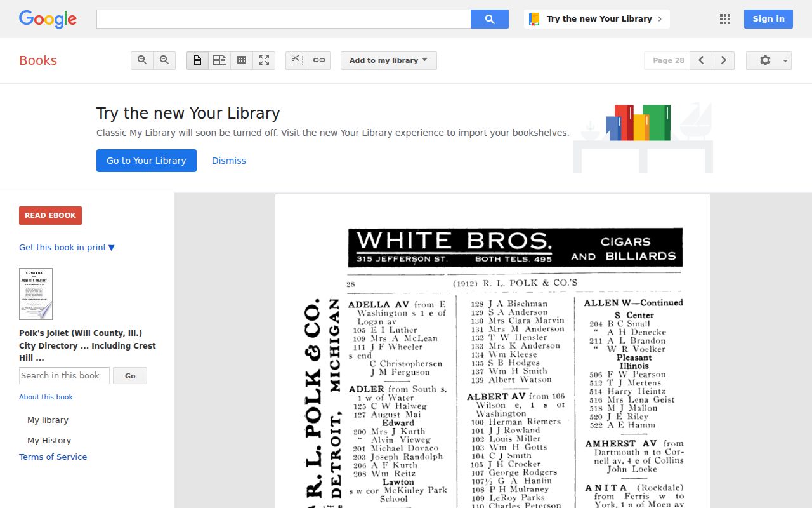Go to the next page arrow
812x508 pixels.
723,60
